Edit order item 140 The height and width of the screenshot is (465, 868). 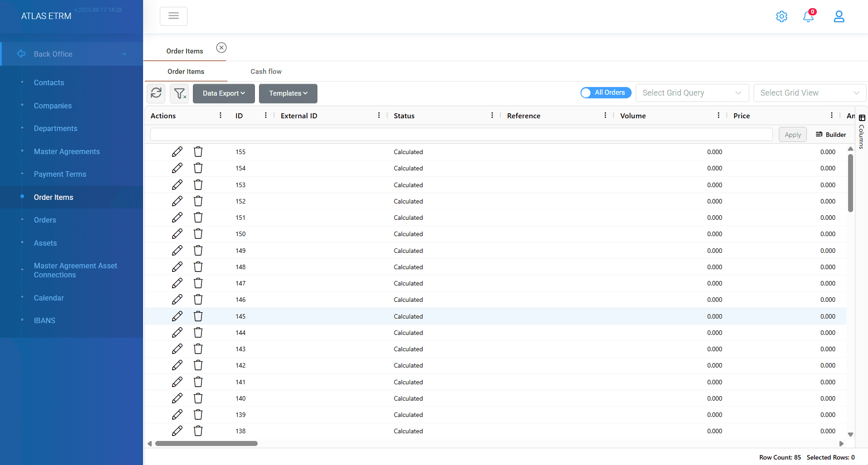point(177,398)
